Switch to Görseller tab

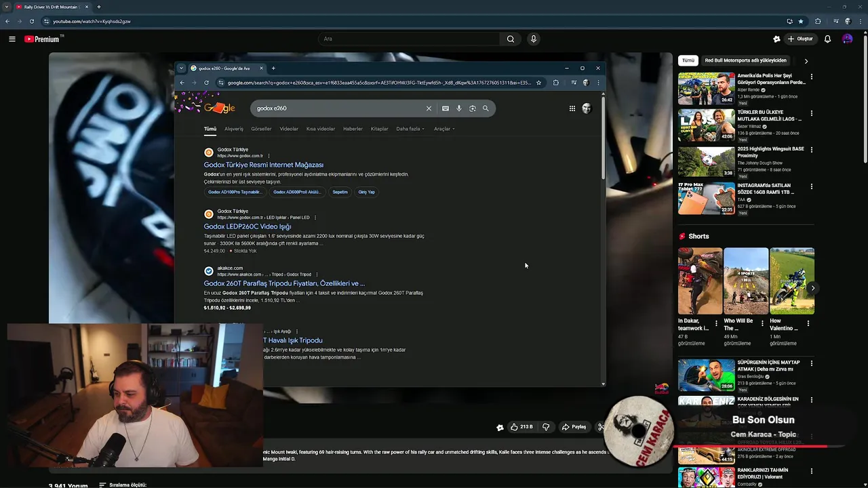tap(261, 129)
